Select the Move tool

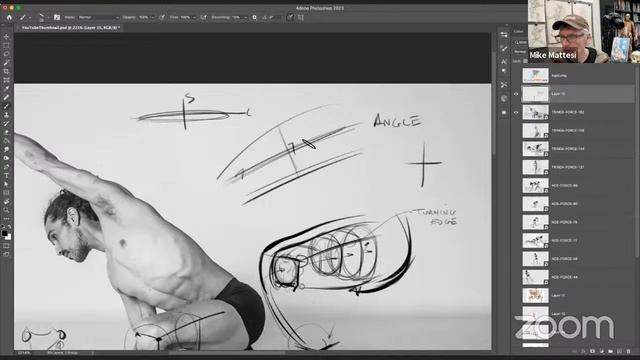point(6,36)
